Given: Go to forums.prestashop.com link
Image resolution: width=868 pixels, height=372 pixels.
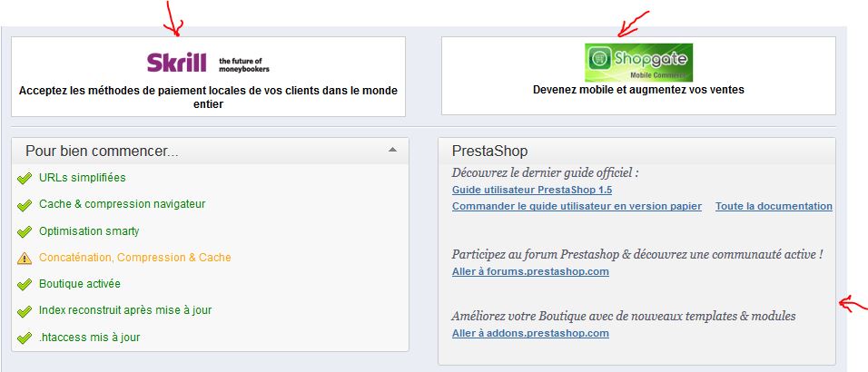Looking at the screenshot, I should click(530, 271).
